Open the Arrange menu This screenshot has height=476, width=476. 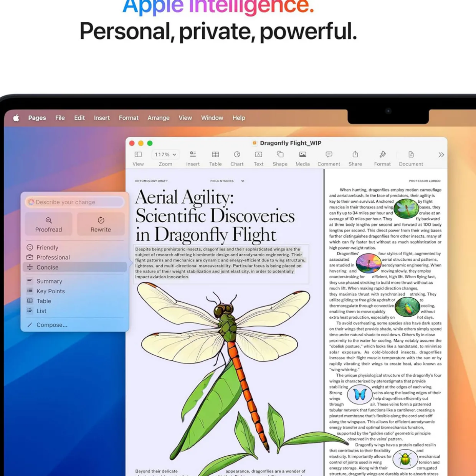158,118
